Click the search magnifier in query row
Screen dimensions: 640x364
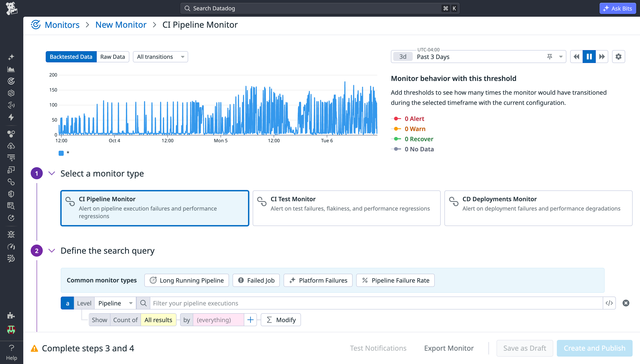[143, 303]
